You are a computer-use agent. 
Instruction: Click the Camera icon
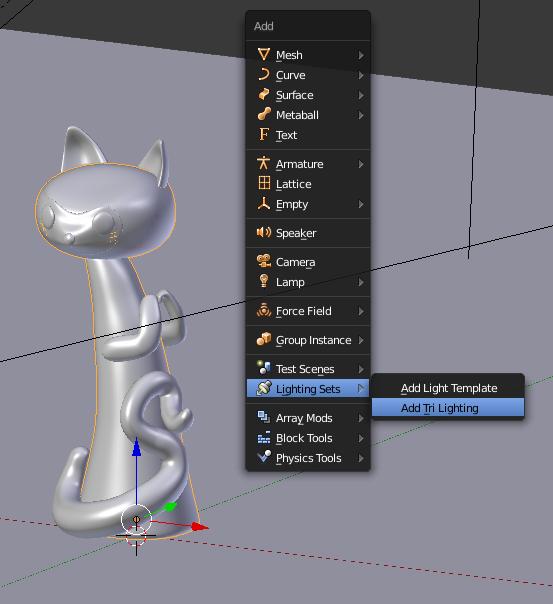pyautogui.click(x=264, y=261)
